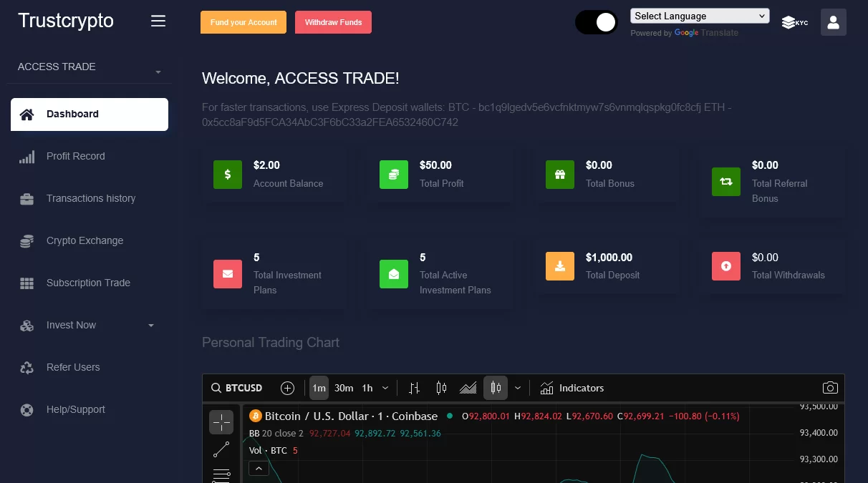868x483 pixels.
Task: Switch chart to bars style icon
Action: click(x=414, y=388)
